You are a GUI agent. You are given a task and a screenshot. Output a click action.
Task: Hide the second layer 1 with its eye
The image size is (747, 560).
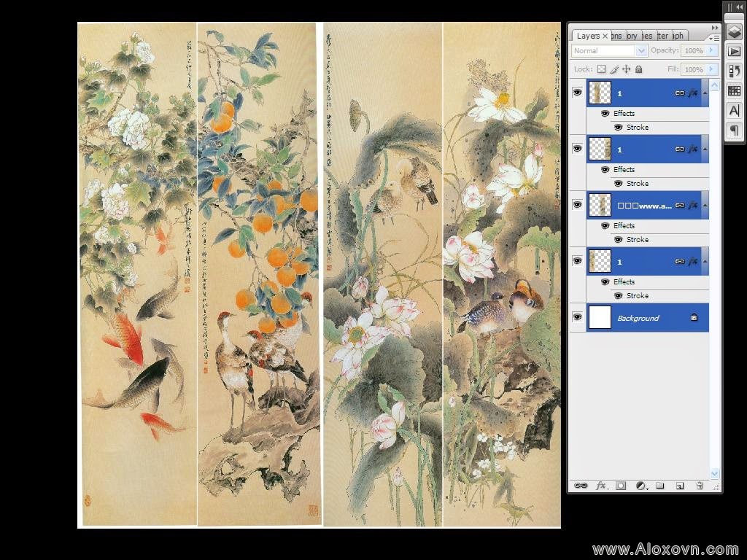578,149
